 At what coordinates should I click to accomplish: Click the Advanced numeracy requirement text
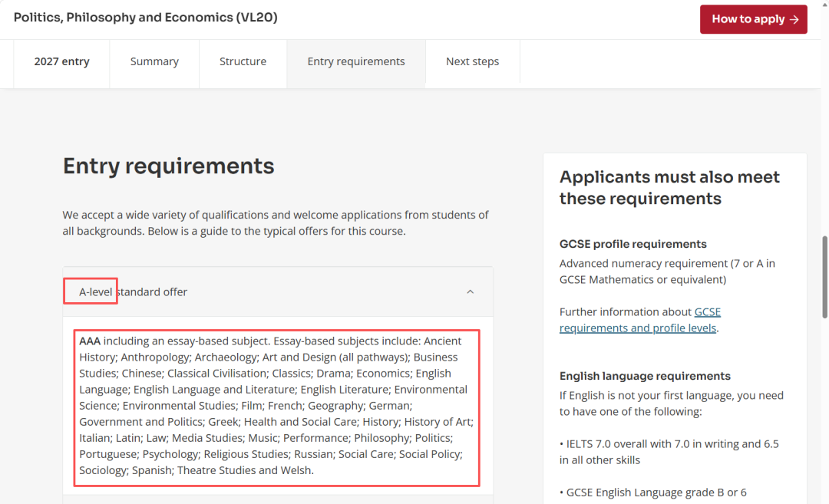click(667, 272)
